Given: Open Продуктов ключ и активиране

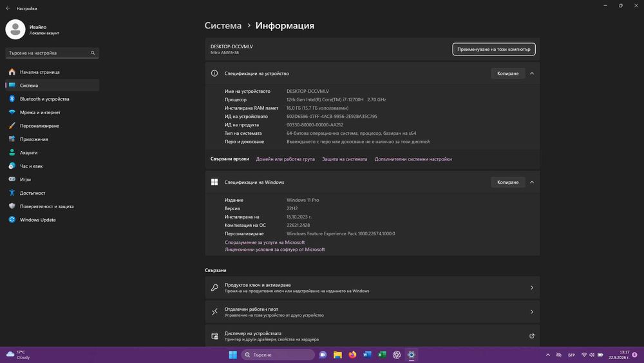Looking at the screenshot, I should pos(372,288).
